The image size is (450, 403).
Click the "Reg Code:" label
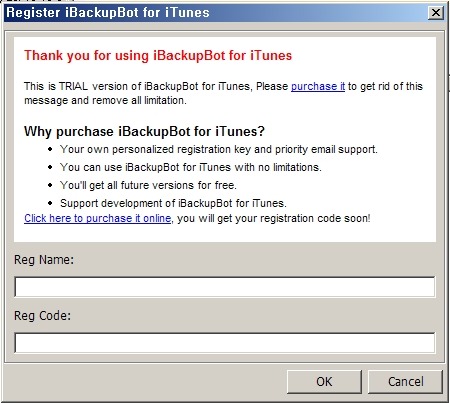[x=42, y=315]
